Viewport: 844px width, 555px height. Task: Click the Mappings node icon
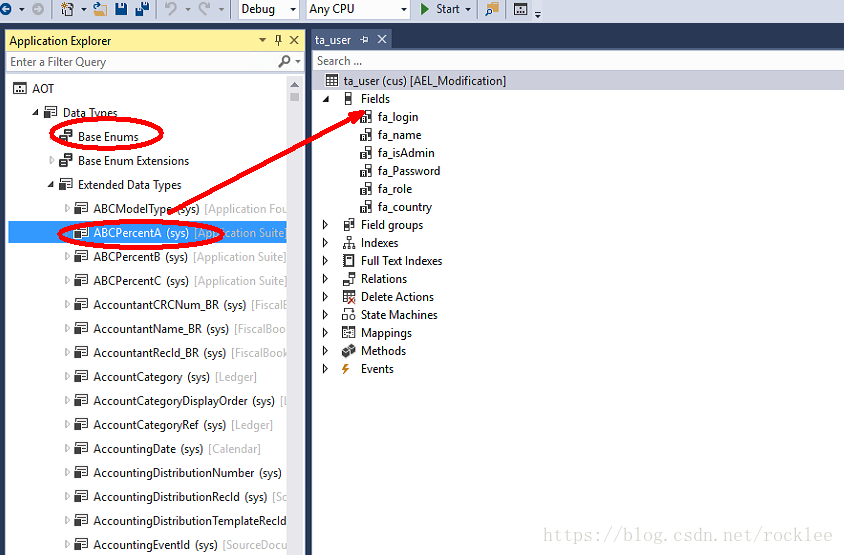coord(349,333)
